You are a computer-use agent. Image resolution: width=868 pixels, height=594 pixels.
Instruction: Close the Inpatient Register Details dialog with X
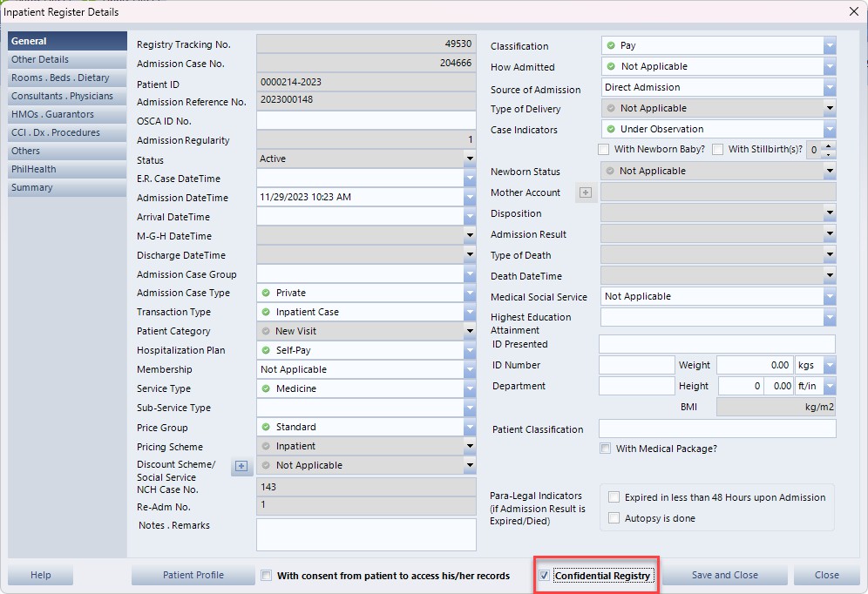tap(852, 11)
